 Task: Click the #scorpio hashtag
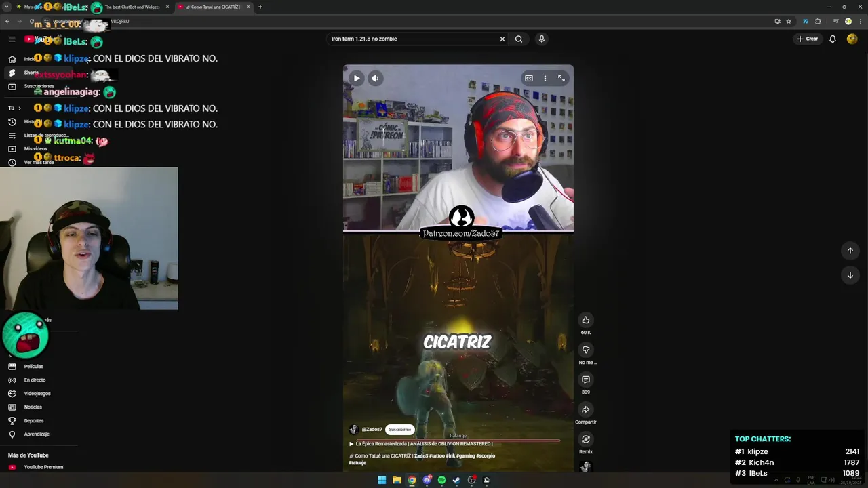(x=486, y=456)
